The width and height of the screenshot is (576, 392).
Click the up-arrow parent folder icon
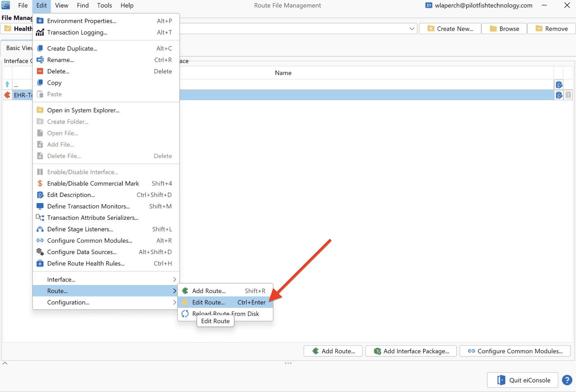7,84
